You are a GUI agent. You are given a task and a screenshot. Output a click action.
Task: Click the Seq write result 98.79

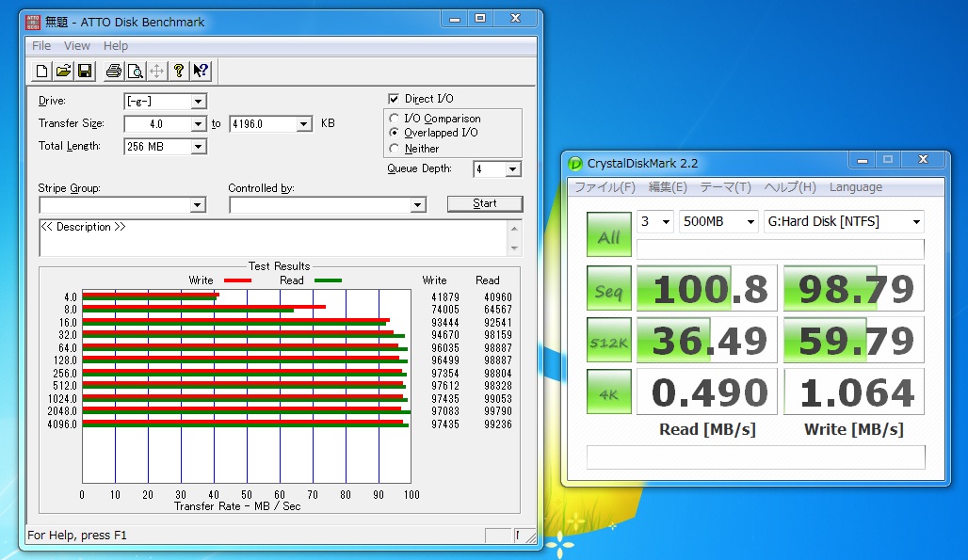854,289
